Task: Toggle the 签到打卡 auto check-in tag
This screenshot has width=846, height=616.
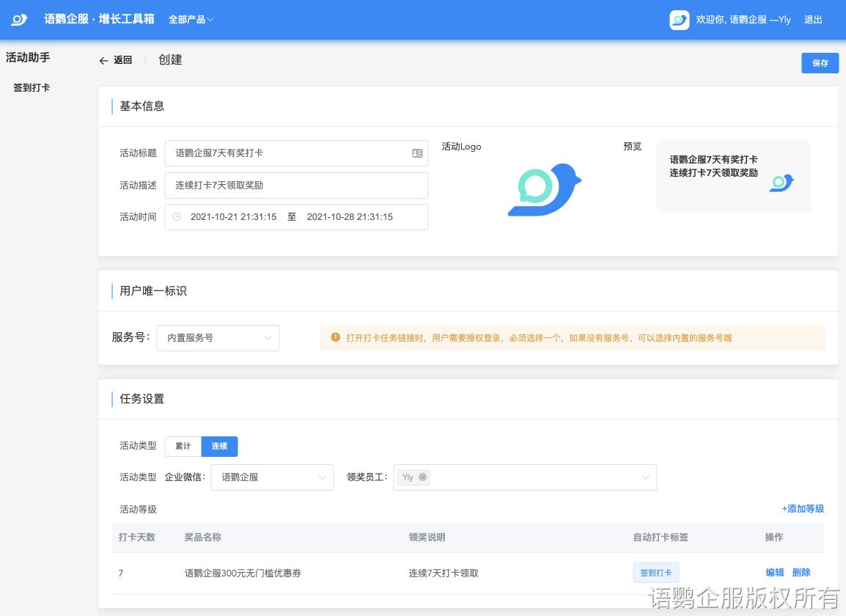Action: pyautogui.click(x=655, y=573)
